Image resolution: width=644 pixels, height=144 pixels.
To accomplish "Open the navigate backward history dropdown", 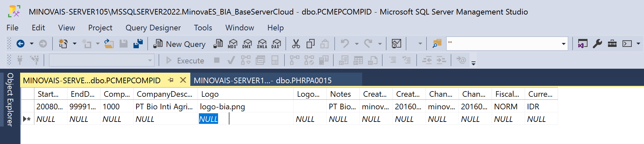I will pos(32,44).
